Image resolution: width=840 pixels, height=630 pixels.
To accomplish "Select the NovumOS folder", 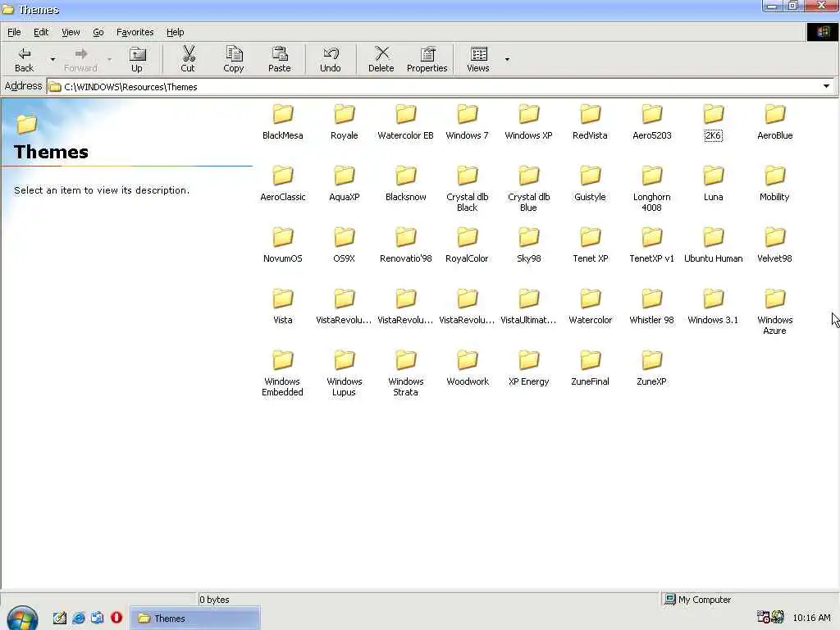I will point(283,246).
